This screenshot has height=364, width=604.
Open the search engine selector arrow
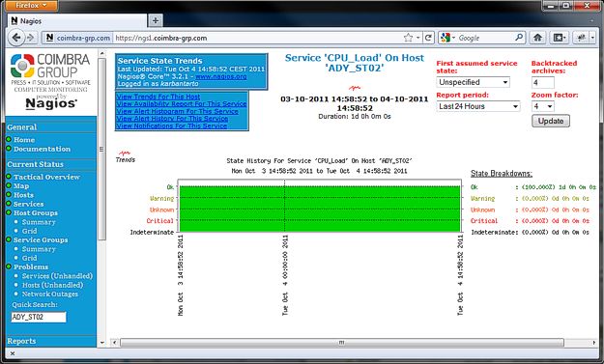(x=454, y=38)
